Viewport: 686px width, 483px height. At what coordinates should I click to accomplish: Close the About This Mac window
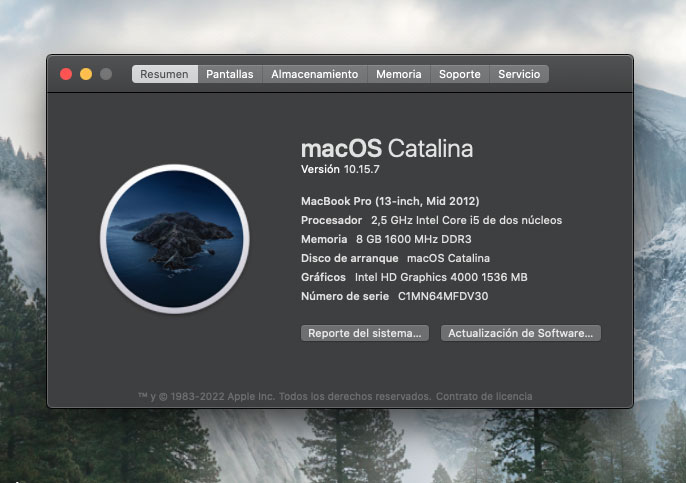tap(66, 74)
